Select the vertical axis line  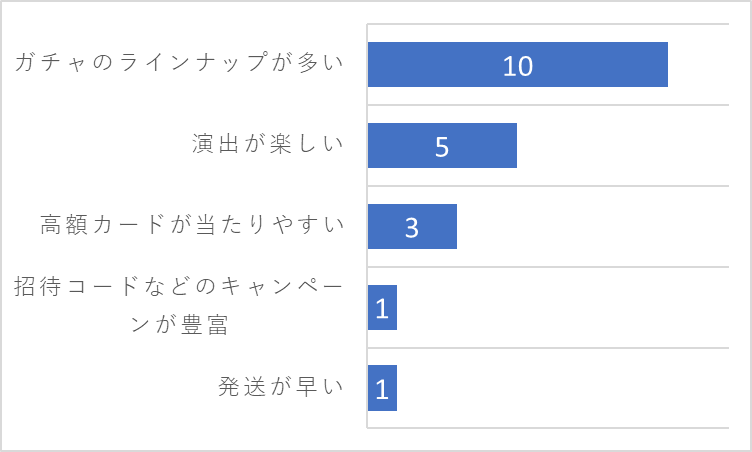[367, 226]
